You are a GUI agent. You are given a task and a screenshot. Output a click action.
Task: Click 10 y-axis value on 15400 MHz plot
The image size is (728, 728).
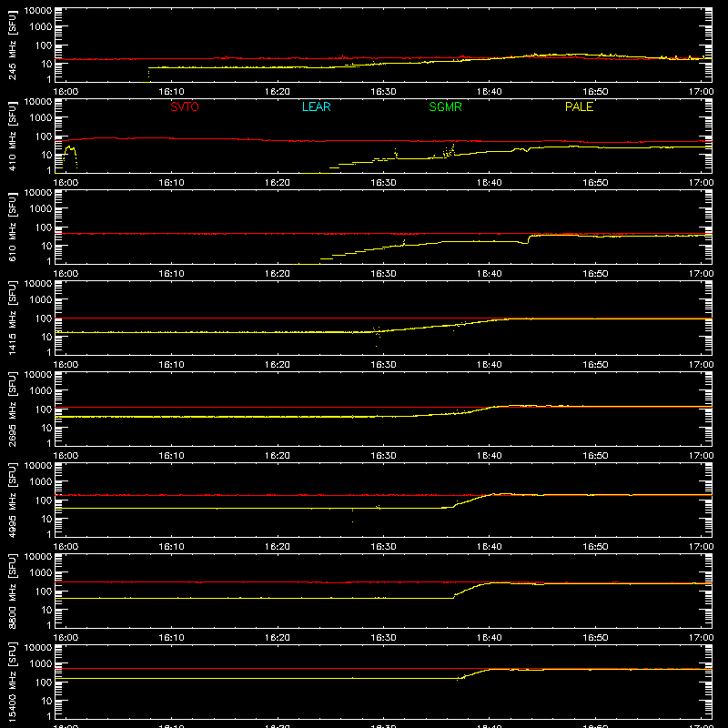point(46,701)
